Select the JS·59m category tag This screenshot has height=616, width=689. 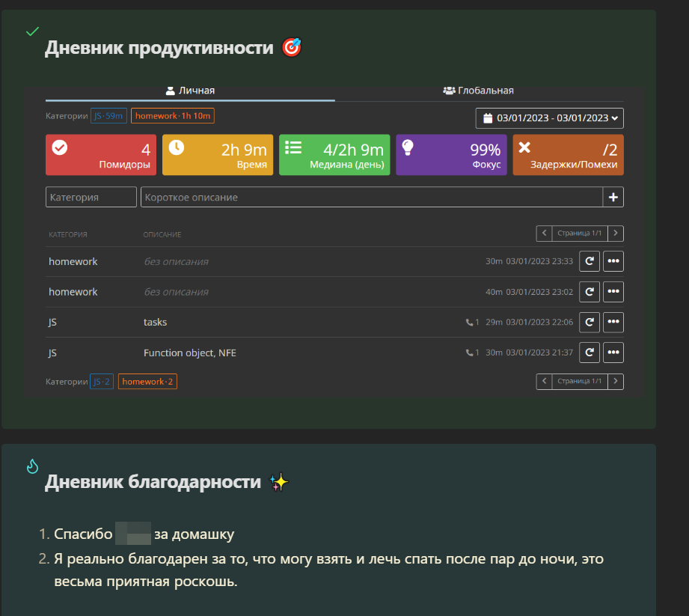click(108, 115)
